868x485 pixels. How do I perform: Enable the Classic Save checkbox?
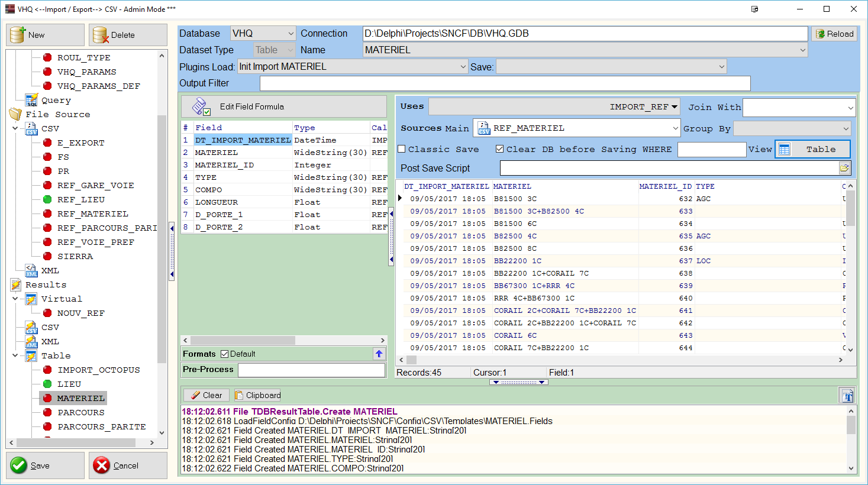click(x=402, y=150)
